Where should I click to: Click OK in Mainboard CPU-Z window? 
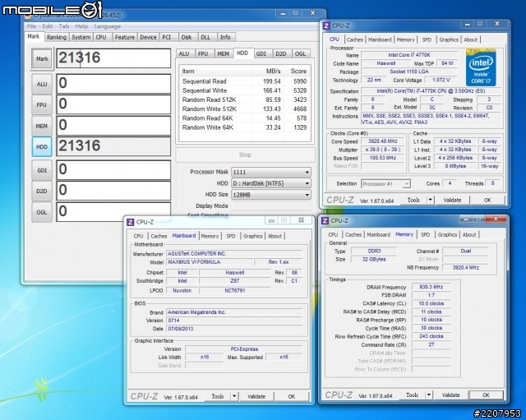[292, 396]
